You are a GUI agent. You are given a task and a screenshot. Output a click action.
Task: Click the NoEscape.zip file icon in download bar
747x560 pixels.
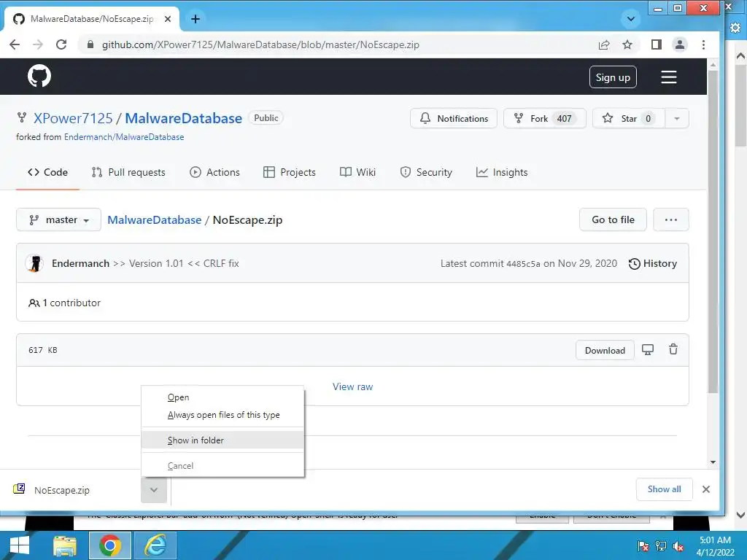pyautogui.click(x=19, y=489)
